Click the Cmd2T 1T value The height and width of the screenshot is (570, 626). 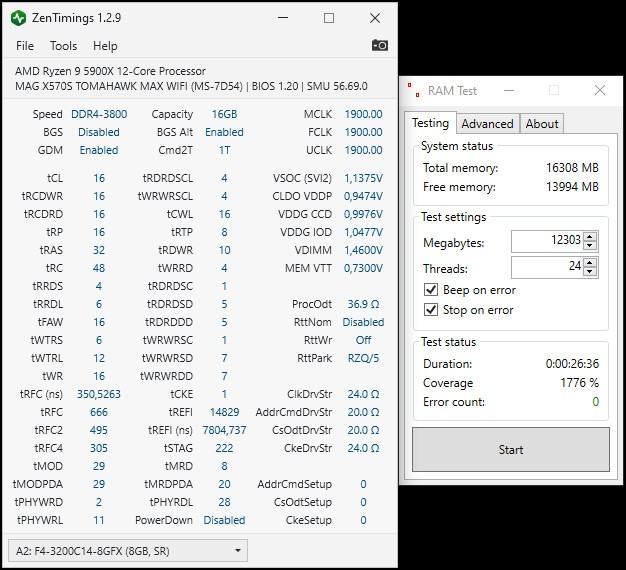coord(224,150)
